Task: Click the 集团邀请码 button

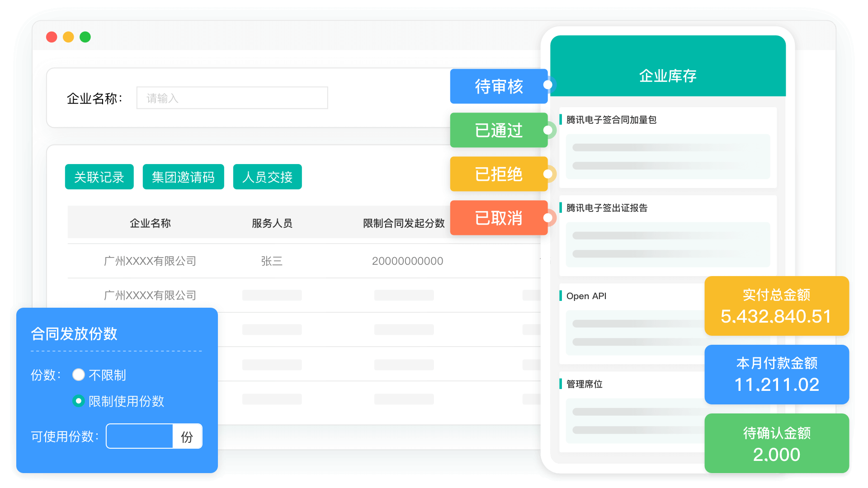Action: (183, 177)
